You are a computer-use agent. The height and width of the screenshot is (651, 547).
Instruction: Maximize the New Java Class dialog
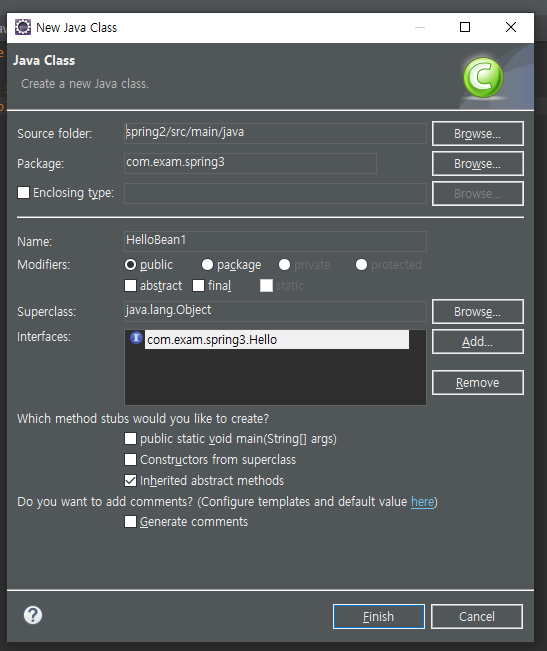click(x=465, y=27)
